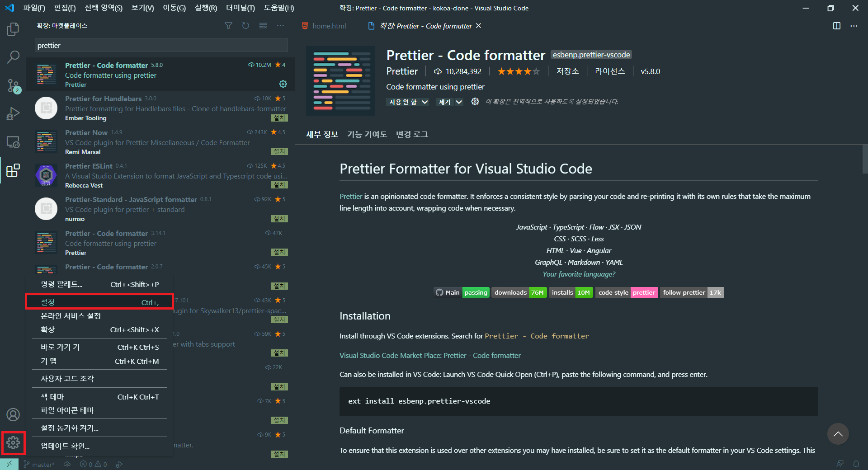The height and width of the screenshot is (470, 868).
Task: Clear extensions search results icon
Action: [x=263, y=26]
